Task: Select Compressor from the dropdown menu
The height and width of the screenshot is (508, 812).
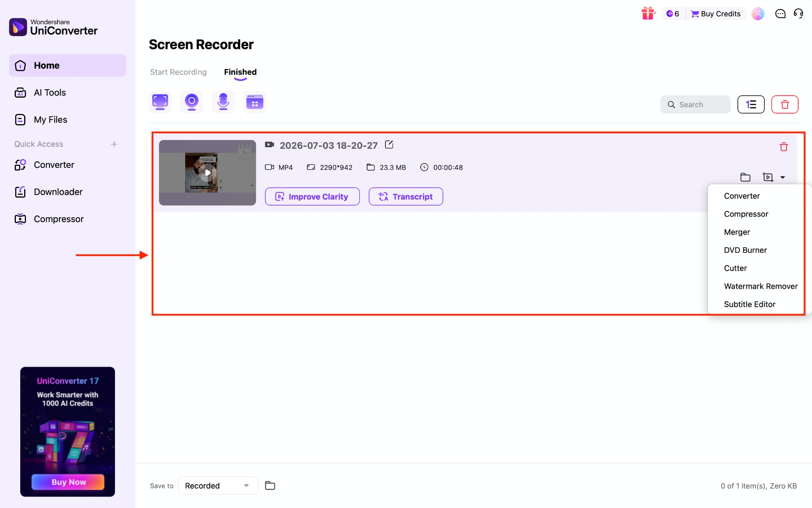Action: [746, 214]
